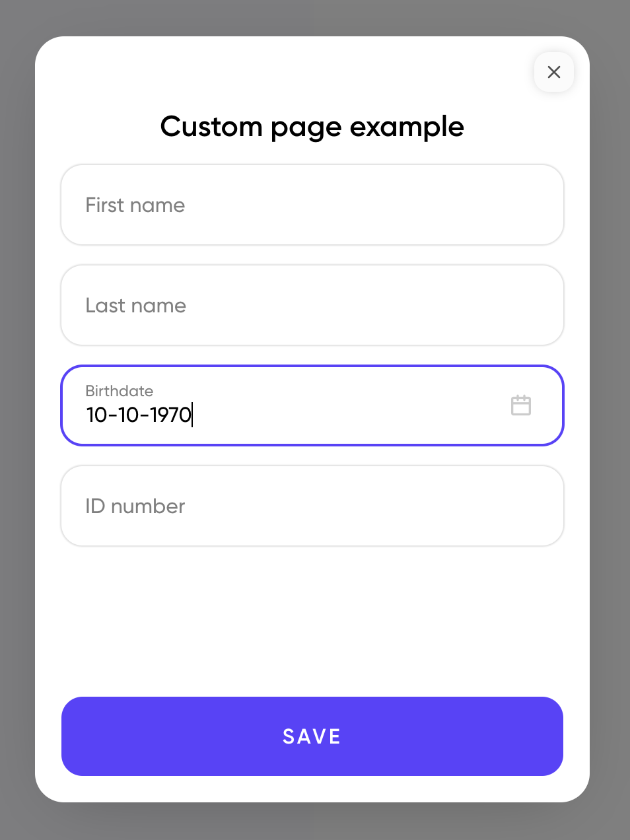This screenshot has height=840, width=630.
Task: Close the Custom page example dialog
Action: click(x=553, y=72)
